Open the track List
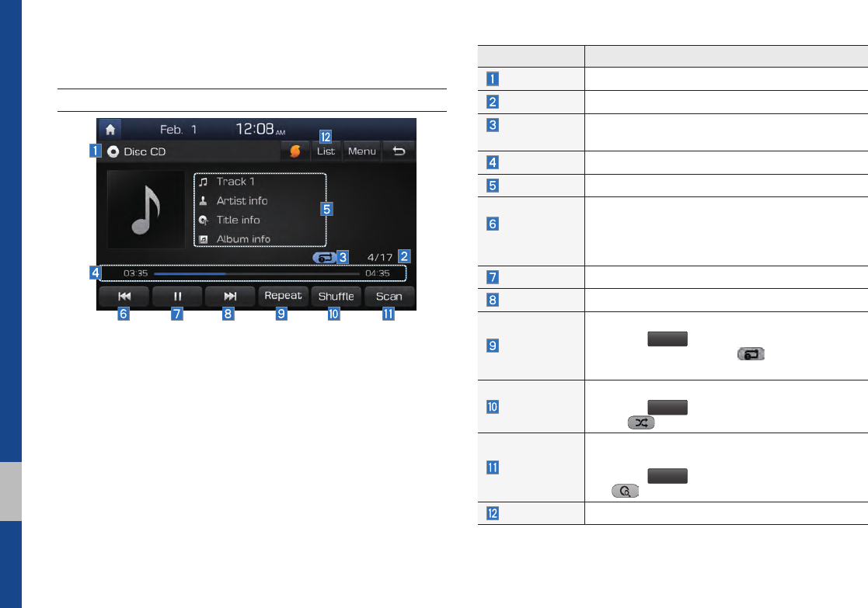This screenshot has height=608, width=868. pyautogui.click(x=326, y=151)
